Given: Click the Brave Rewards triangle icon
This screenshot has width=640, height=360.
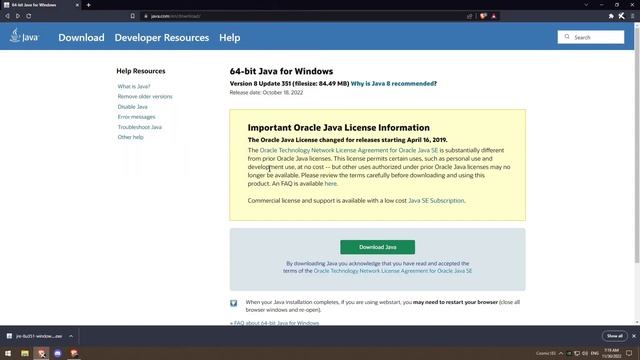Looking at the screenshot, I should [494, 16].
